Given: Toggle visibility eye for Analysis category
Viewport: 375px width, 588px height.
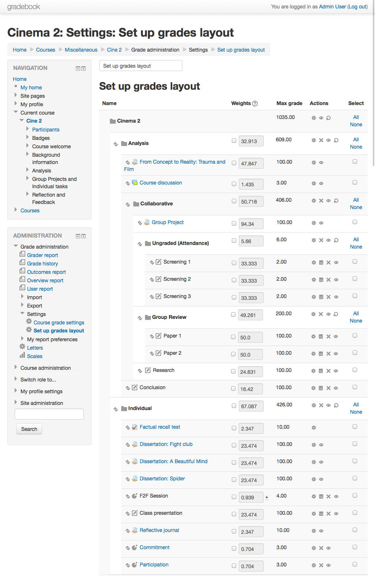Looking at the screenshot, I should click(x=328, y=140).
